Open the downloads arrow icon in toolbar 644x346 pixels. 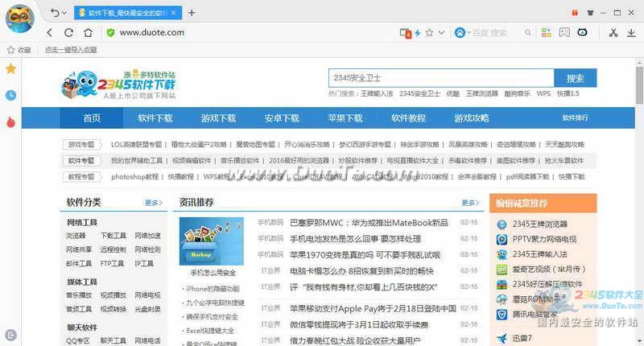pyautogui.click(x=631, y=33)
